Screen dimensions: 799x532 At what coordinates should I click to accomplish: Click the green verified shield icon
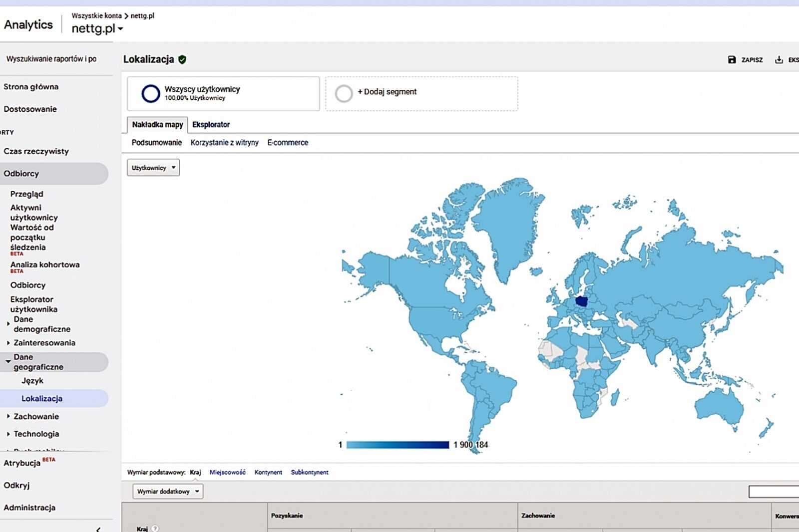(x=182, y=59)
